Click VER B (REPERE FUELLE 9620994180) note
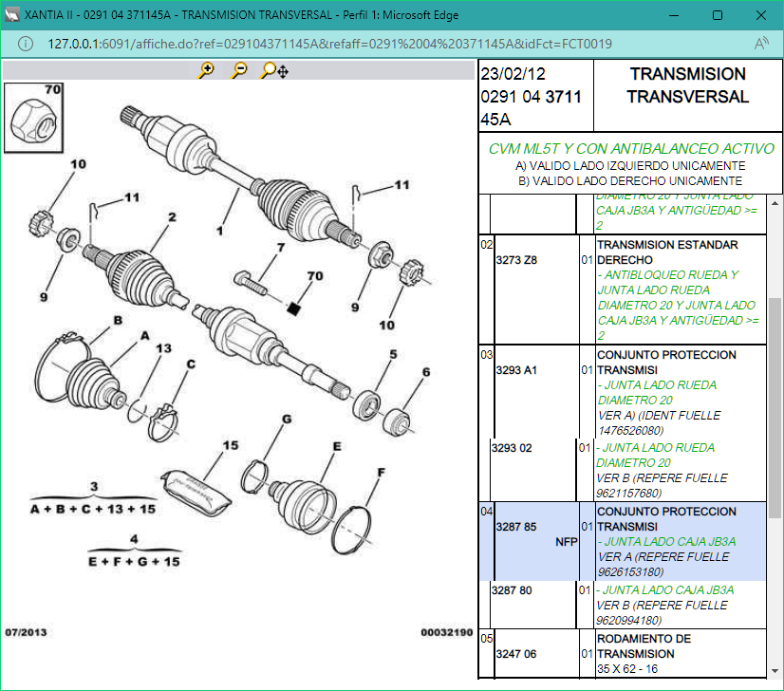 tap(663, 612)
